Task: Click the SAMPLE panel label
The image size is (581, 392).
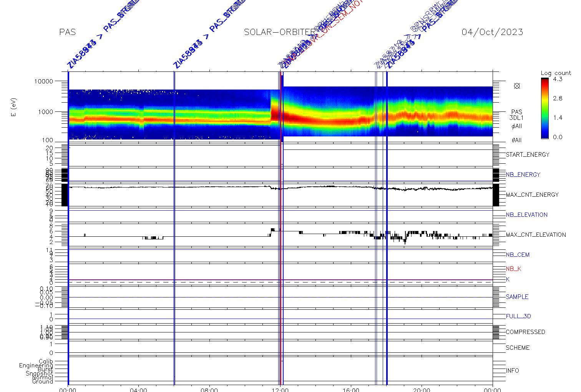Action: point(517,297)
